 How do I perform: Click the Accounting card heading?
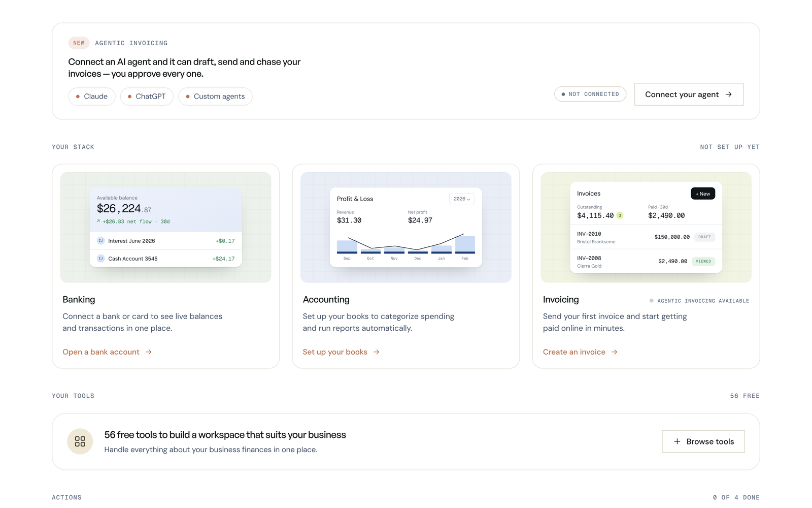pyautogui.click(x=326, y=300)
